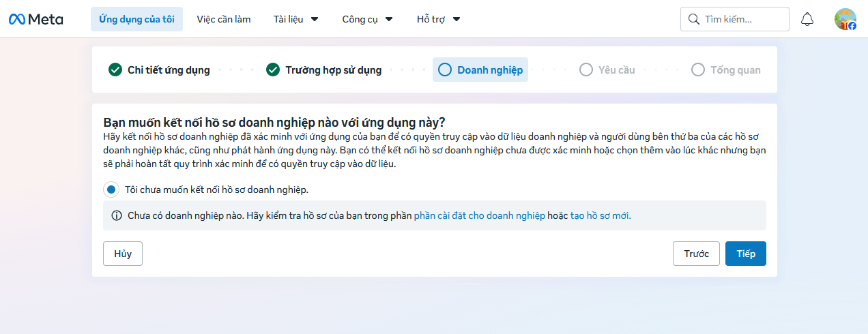The width and height of the screenshot is (868, 334).
Task: Open the profile avatar menu
Action: [845, 19]
